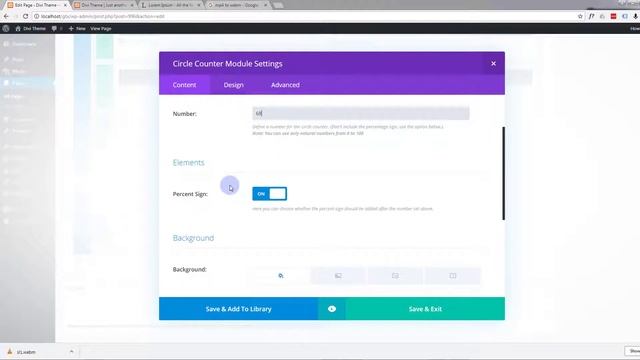Screen dimensions: 640x360
Task: Bookmark page with the star icon
Action: pyautogui.click(x=580, y=16)
